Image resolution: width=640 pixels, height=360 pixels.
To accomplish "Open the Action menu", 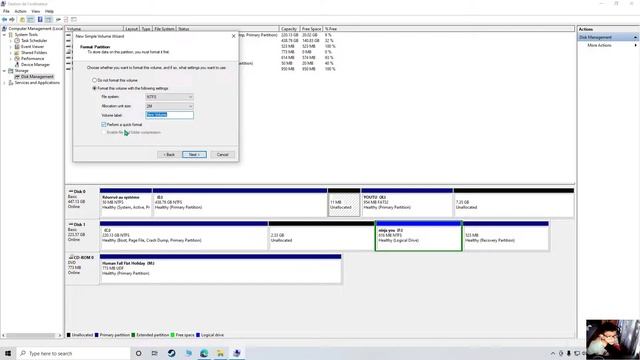I will (20, 11).
